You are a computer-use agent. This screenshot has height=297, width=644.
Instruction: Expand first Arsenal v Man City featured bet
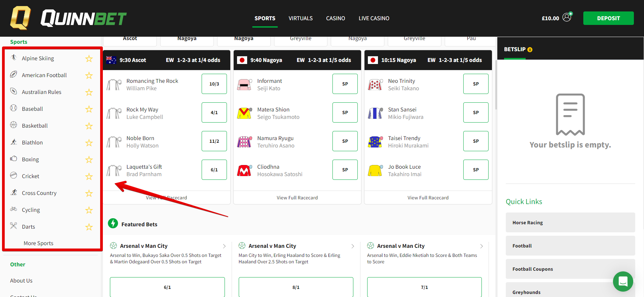click(224, 246)
